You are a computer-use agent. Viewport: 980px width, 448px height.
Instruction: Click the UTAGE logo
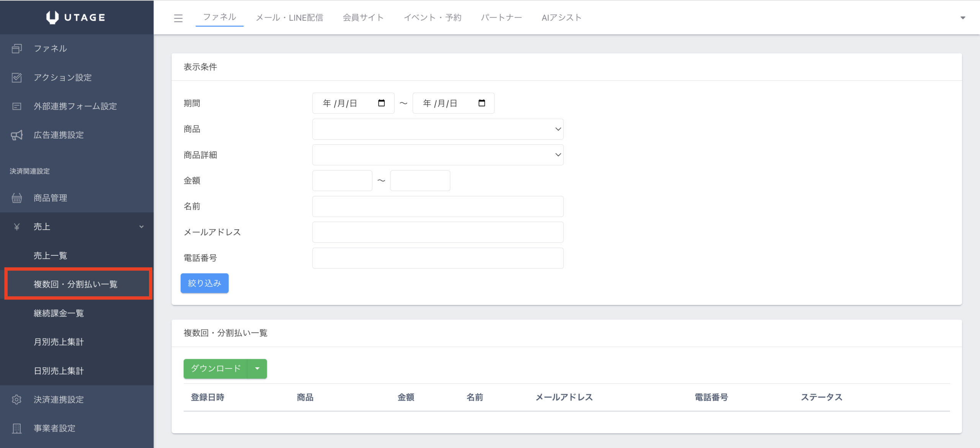click(x=76, y=17)
